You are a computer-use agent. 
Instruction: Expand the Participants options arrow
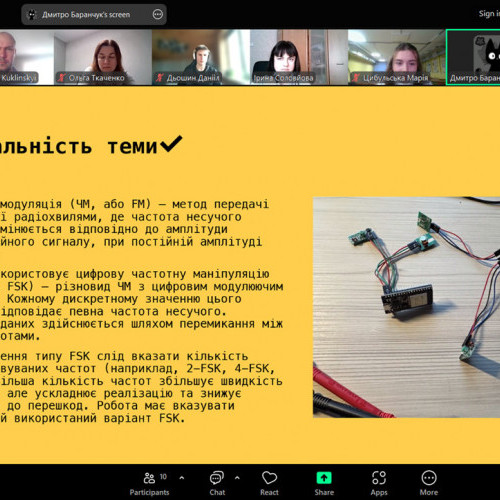click(x=182, y=478)
